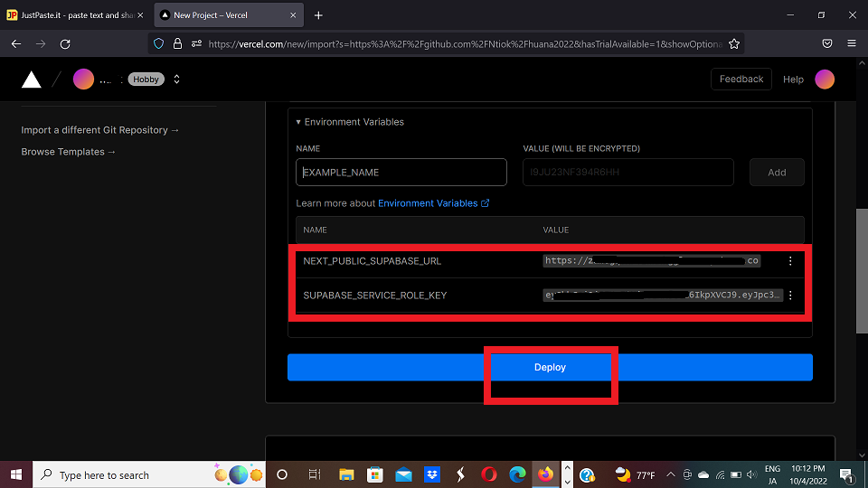Viewport: 868px width, 488px height.
Task: Click the team avatar next to Hobby
Action: 83,80
